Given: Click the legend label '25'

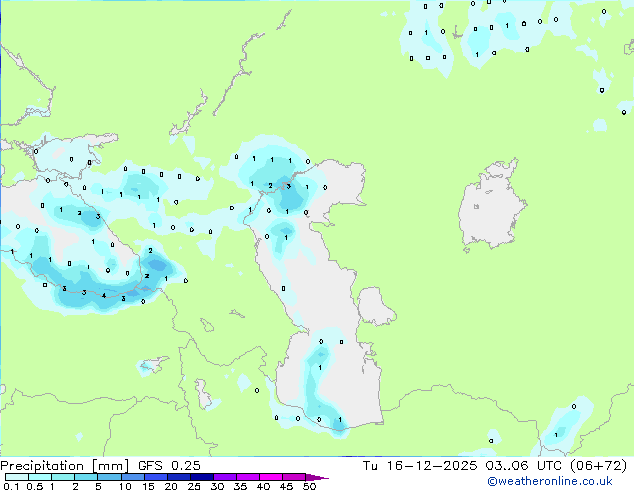Looking at the screenshot, I should point(194,486).
